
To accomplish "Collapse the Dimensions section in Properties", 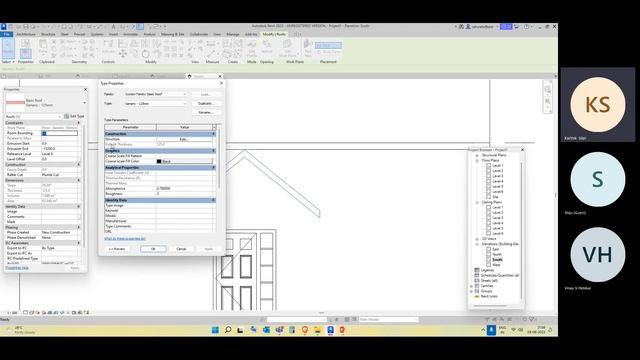I will point(79,180).
